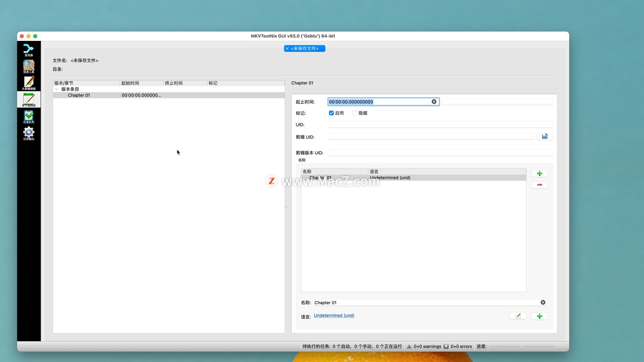Screen dimensions: 644x362
Task: Click the 剪辑版本 UID input field
Action: (x=440, y=153)
